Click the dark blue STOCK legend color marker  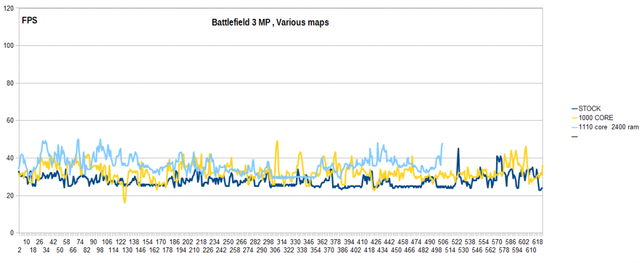tap(575, 109)
